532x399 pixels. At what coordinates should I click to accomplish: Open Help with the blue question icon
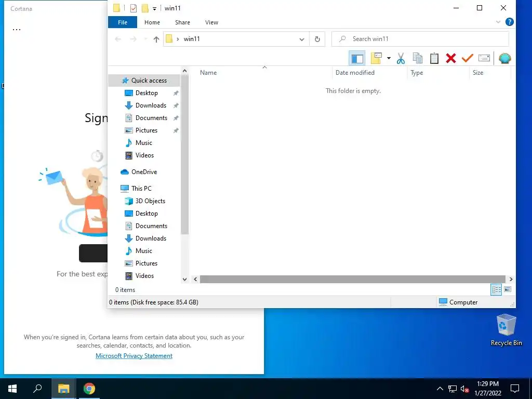pos(509,22)
